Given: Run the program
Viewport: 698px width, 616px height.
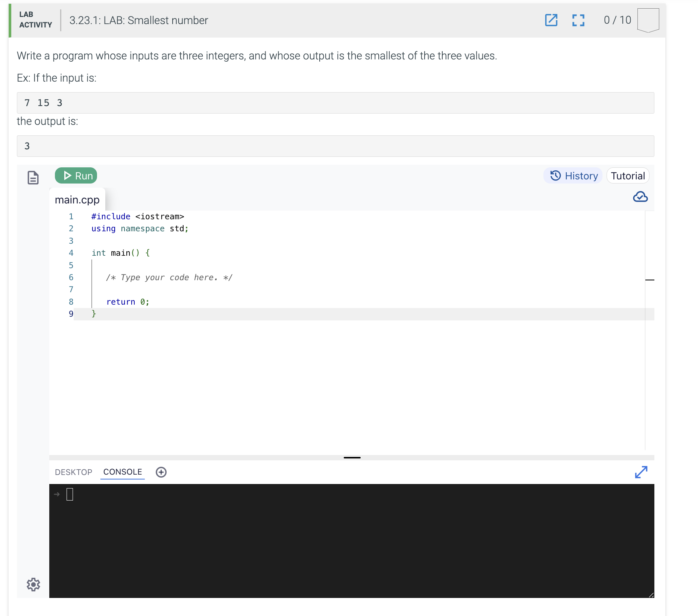Looking at the screenshot, I should click(76, 176).
